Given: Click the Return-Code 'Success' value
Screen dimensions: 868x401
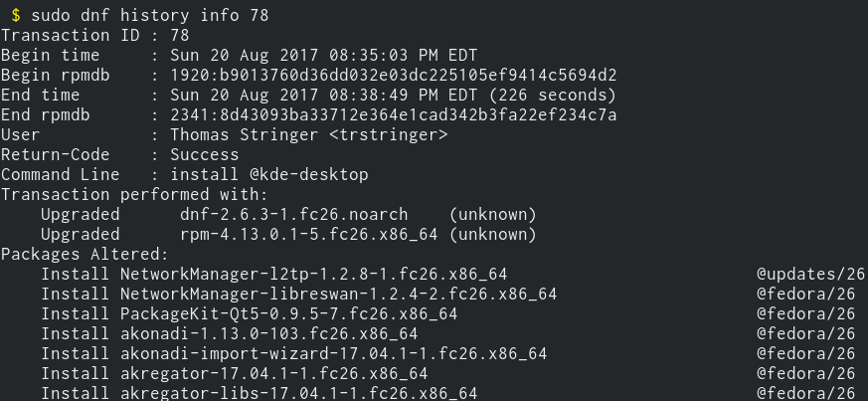Looking at the screenshot, I should click(x=204, y=155).
